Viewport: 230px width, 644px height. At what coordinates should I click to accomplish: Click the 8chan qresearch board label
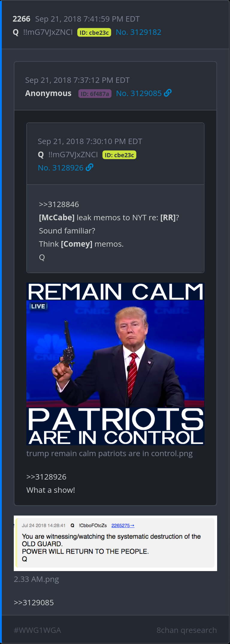click(x=187, y=630)
